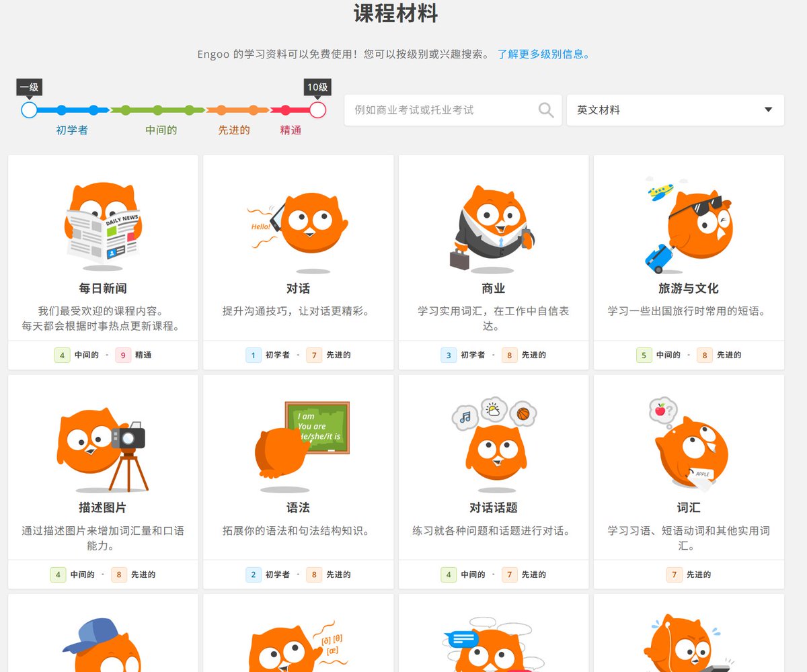This screenshot has width=807, height=672.
Task: Open the 描述图片 course title
Action: coord(103,507)
